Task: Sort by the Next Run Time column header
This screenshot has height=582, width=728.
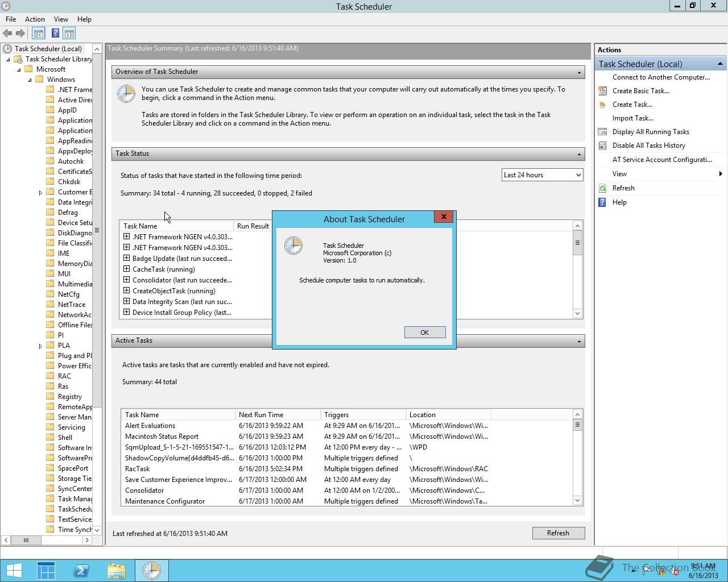Action: [278, 415]
